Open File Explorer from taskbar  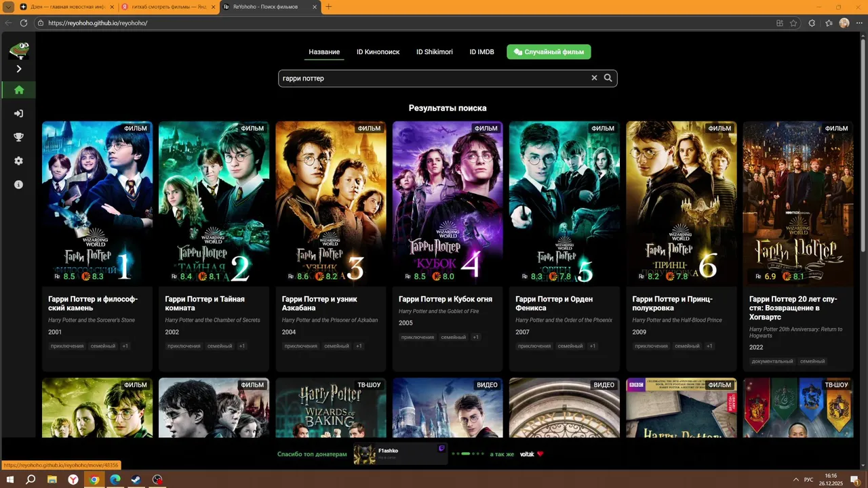(x=52, y=480)
